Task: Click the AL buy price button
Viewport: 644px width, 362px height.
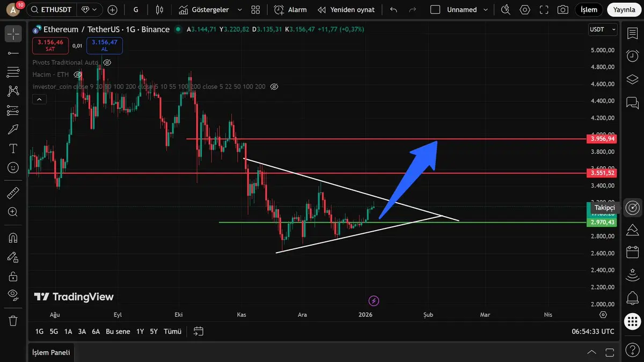Action: tap(104, 46)
